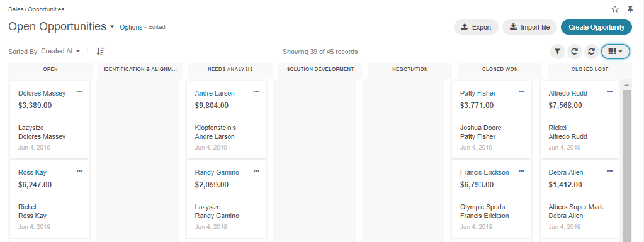Click the favorite star icon

pyautogui.click(x=615, y=9)
